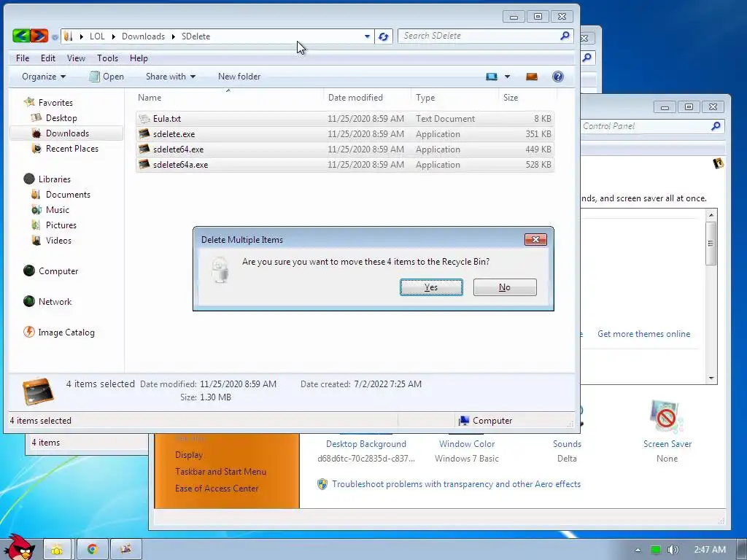
Task: Click the Libraries icon in the sidebar
Action: pos(29,179)
